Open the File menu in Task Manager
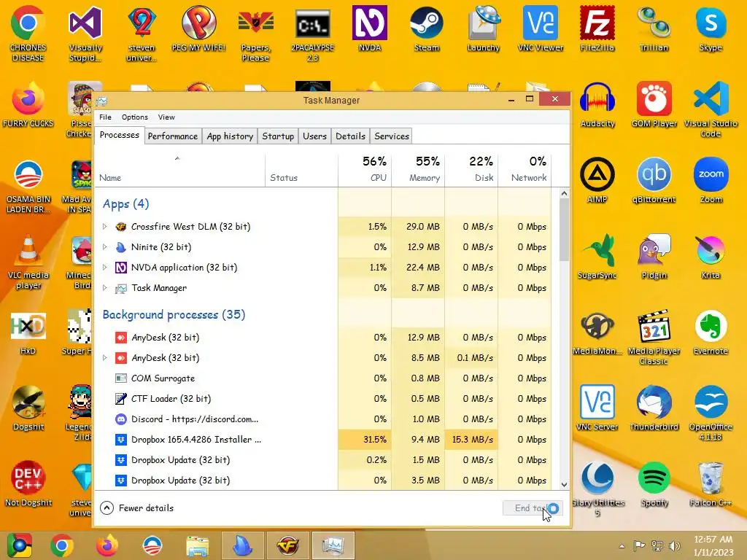 coord(105,117)
